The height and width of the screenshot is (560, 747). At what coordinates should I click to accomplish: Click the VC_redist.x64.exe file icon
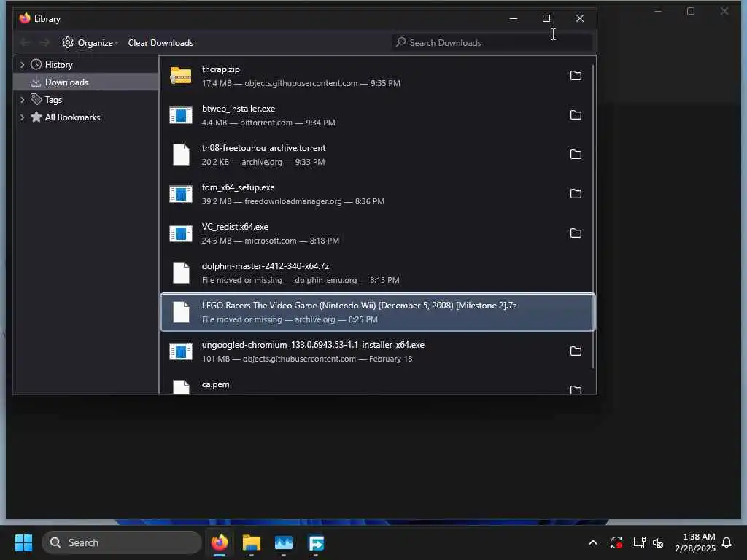pos(181,233)
